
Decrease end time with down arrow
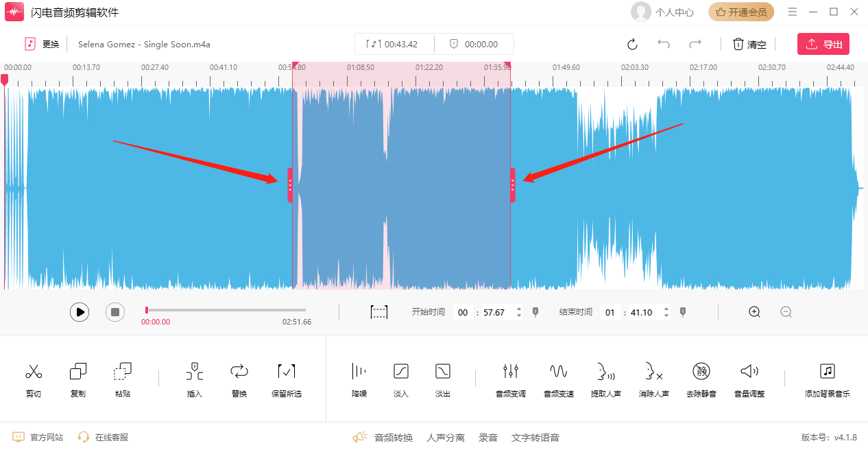666,316
